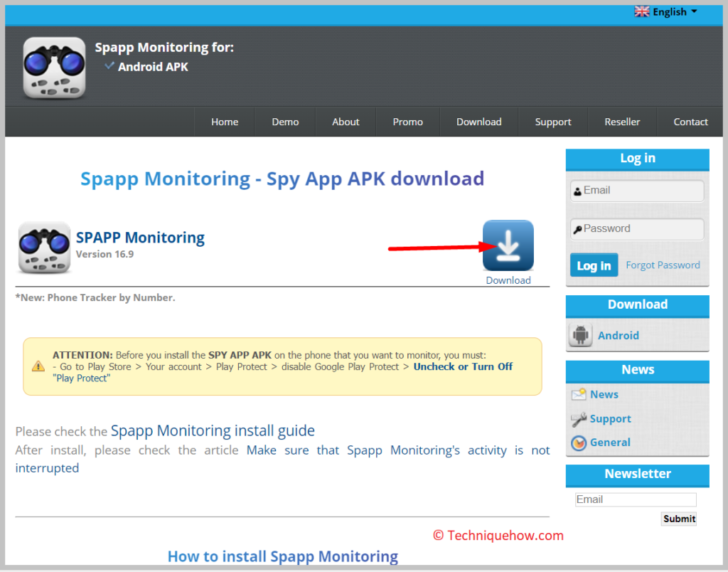Click the Support wrench icon
Screen dimensions: 728x572
(x=579, y=419)
